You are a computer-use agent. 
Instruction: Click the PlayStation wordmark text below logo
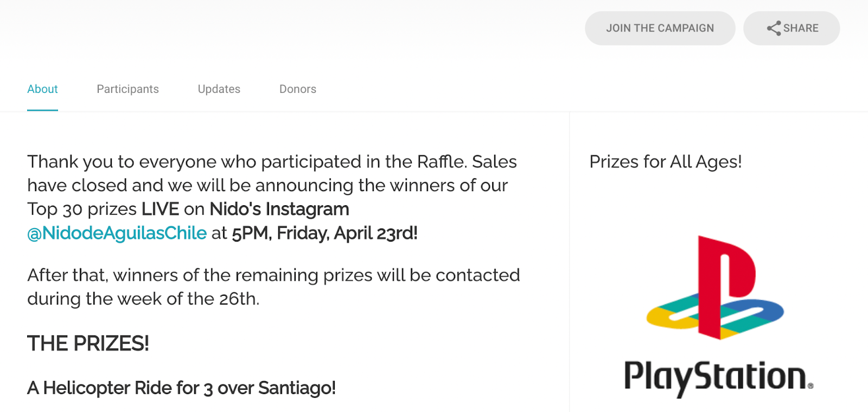[x=717, y=377]
